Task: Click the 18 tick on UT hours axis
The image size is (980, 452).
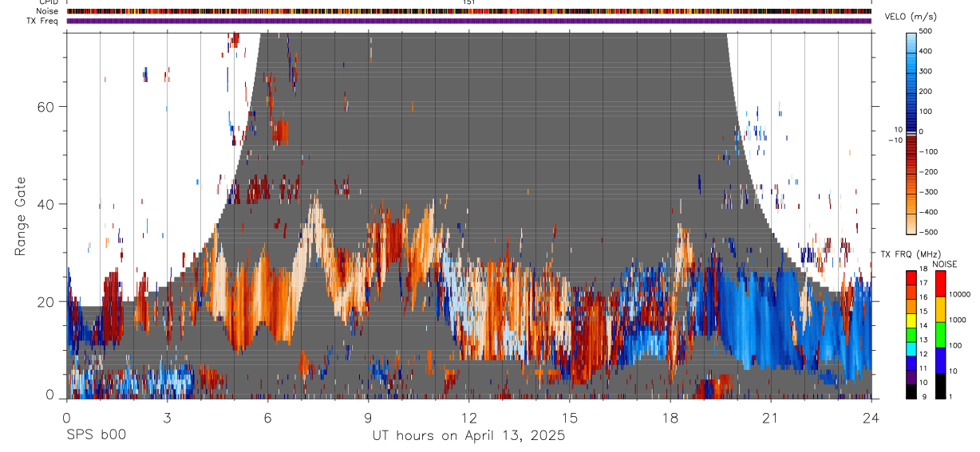Action: click(670, 419)
